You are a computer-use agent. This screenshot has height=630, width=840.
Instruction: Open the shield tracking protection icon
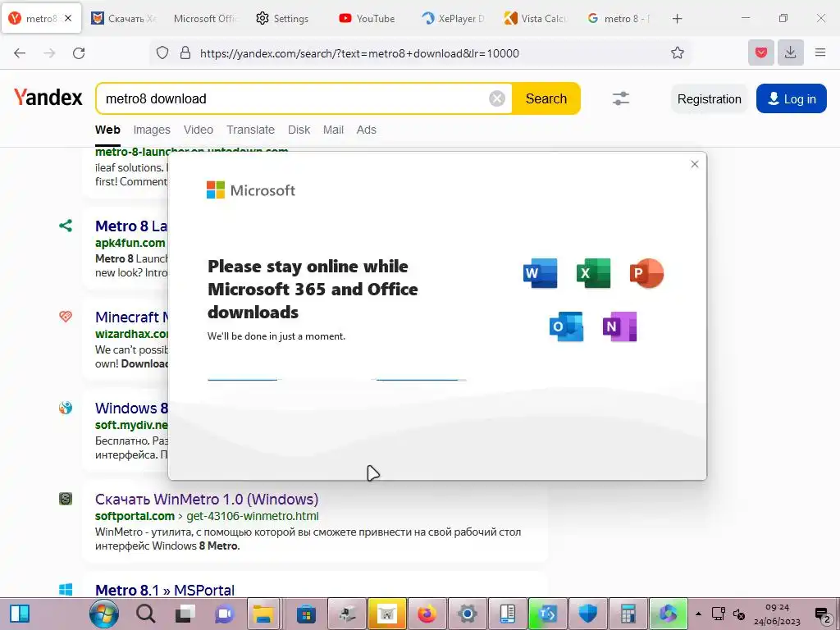coord(162,53)
